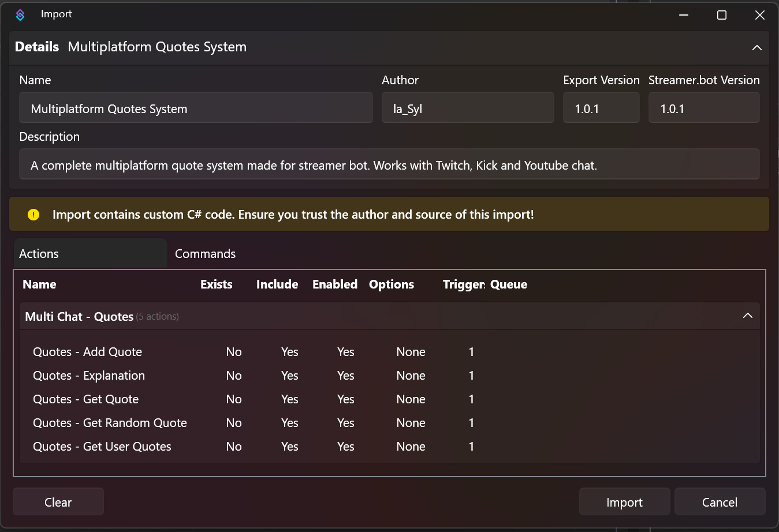
Task: Click the yellow warning icon in the banner
Action: 33,214
